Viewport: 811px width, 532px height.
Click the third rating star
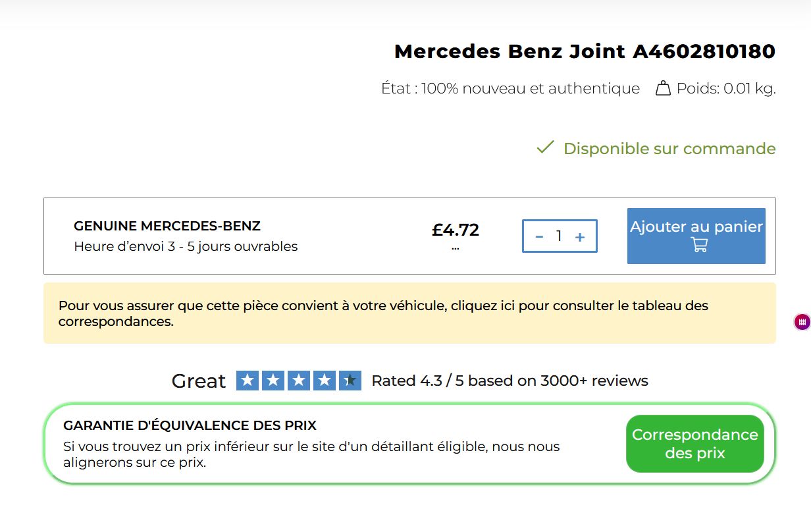tap(299, 381)
